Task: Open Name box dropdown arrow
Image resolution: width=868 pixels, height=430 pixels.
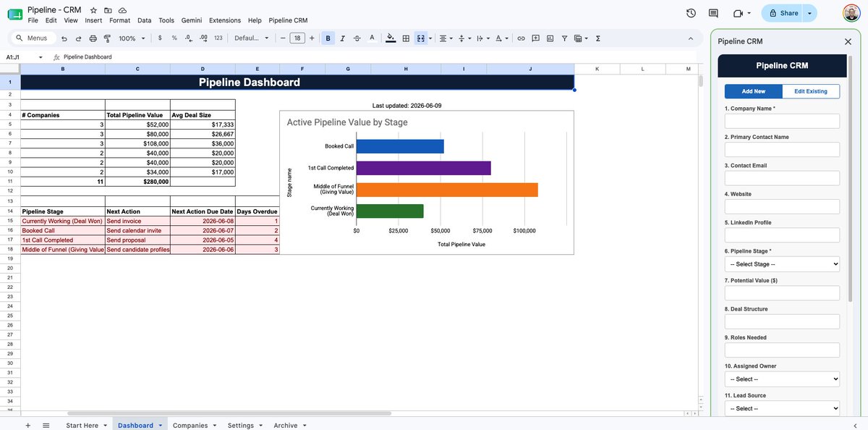Action: (x=41, y=56)
